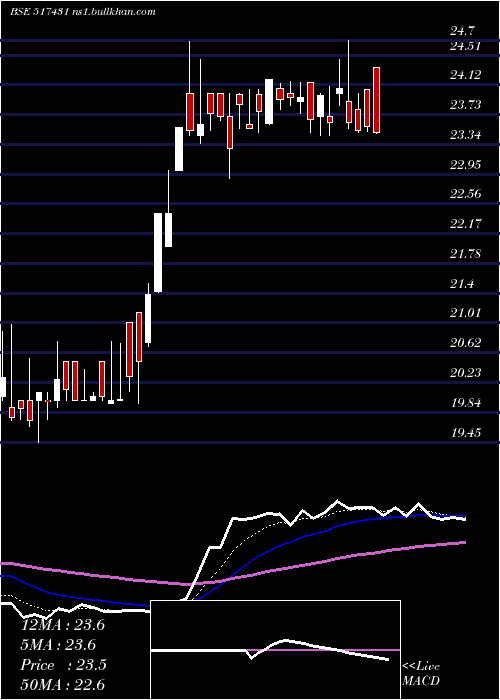The image size is (500, 700).
Task: Click the <<Live MACD label
Action: click(421, 673)
